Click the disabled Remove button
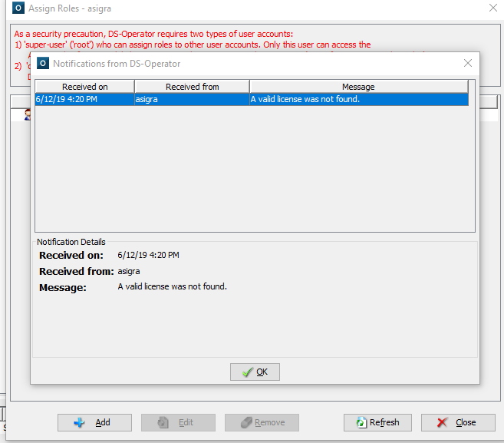Image resolution: width=504 pixels, height=443 pixels. [262, 422]
